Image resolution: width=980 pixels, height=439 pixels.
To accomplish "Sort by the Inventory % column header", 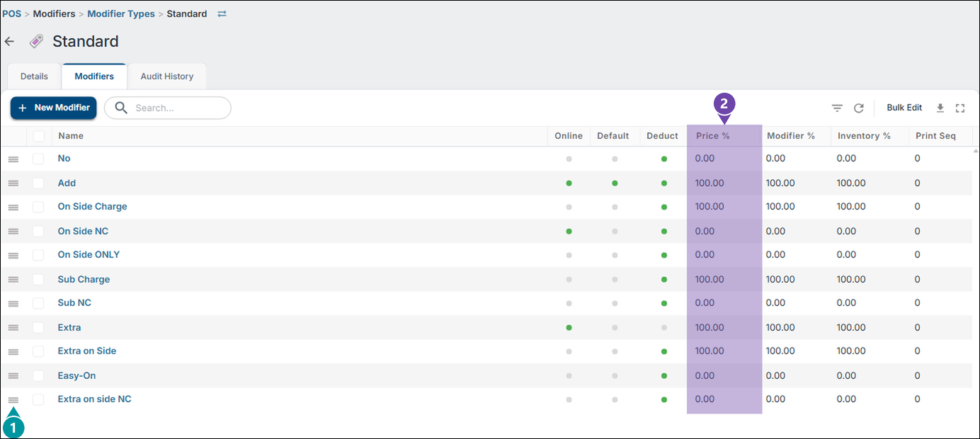I will pos(864,136).
